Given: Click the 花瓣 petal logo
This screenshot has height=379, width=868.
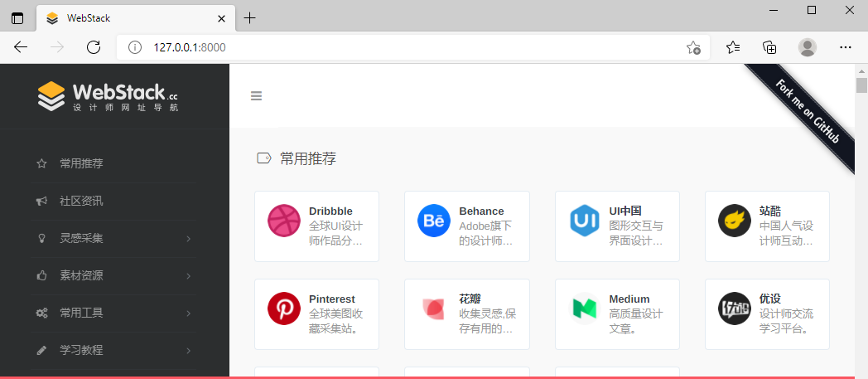Looking at the screenshot, I should point(434,309).
